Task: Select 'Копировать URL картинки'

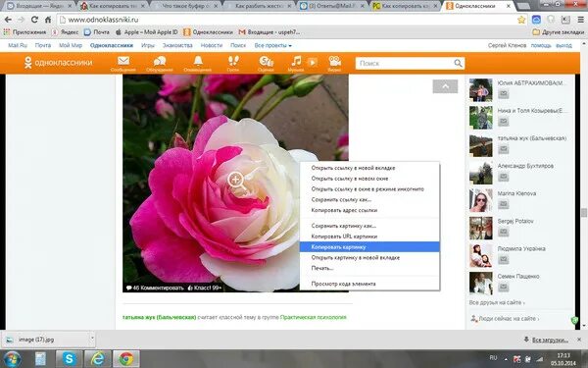Action: point(369,237)
